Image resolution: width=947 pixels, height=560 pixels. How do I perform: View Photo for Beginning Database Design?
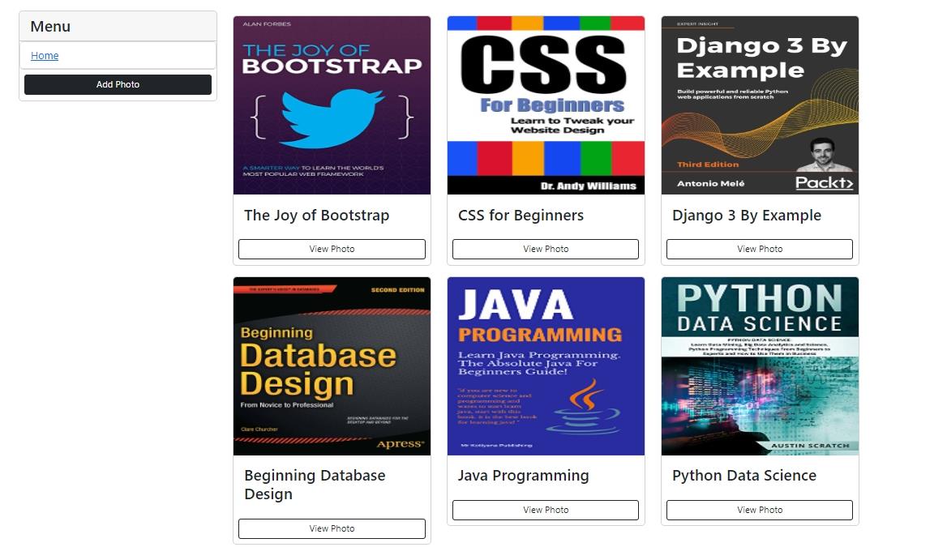[x=332, y=528]
